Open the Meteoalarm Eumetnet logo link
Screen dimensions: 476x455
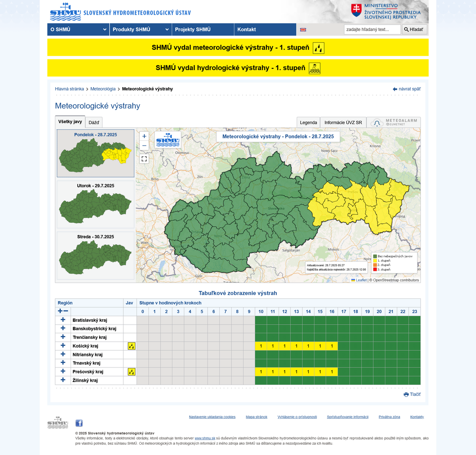393,122
